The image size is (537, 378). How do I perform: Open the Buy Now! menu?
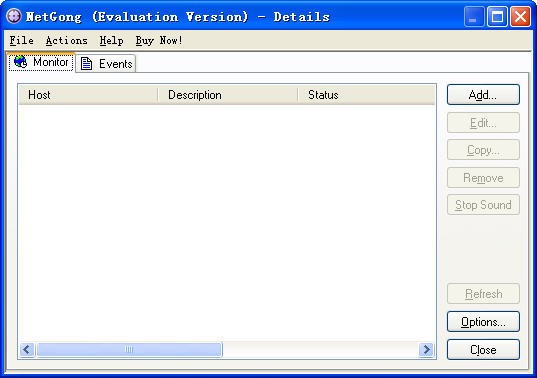(159, 40)
